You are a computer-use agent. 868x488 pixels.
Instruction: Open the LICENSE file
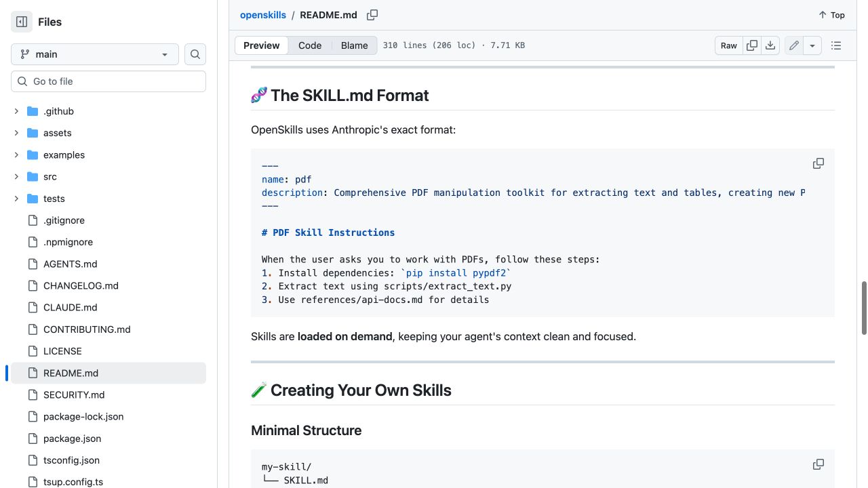coord(62,351)
